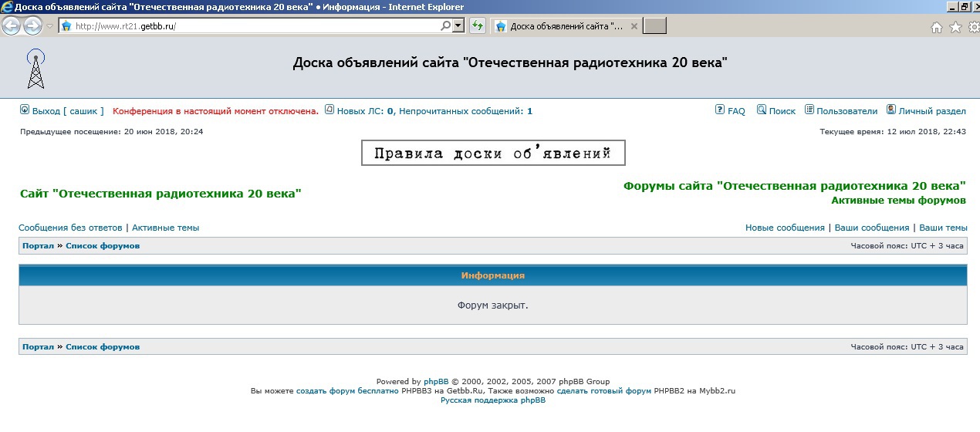Open the Поиск search link
Viewport: 980px width, 432px height.
point(782,111)
